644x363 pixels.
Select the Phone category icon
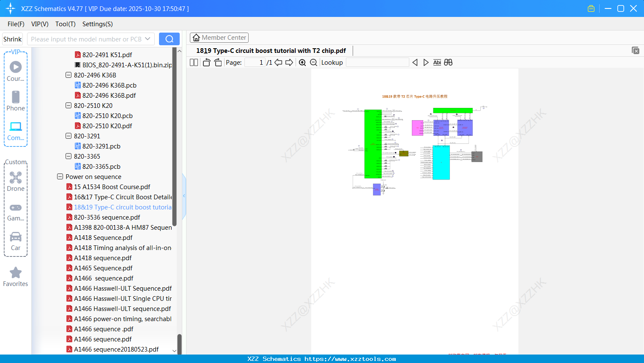point(16,101)
